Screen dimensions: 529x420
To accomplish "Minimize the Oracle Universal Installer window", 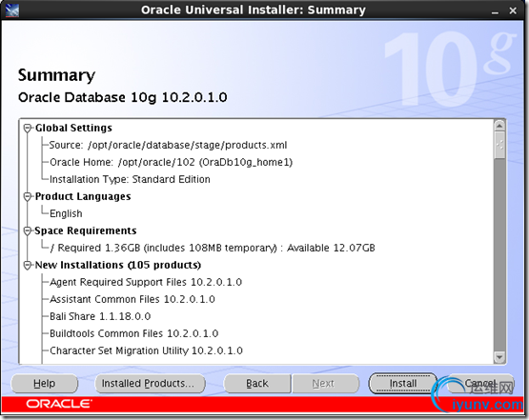I will coord(495,11).
